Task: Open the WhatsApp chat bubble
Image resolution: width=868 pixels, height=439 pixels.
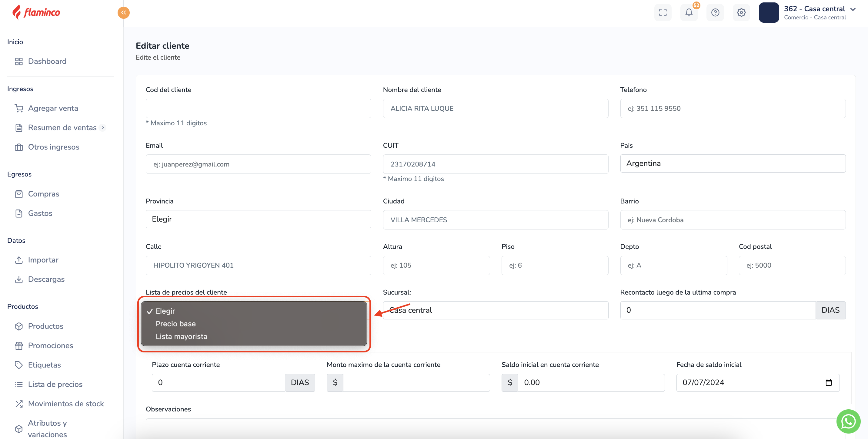Action: [x=848, y=421]
